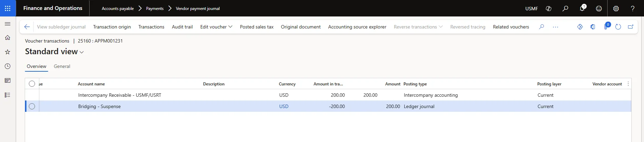This screenshot has width=644, height=142.
Task: Click Current in Intercompany accounting row
Action: coord(546,95)
